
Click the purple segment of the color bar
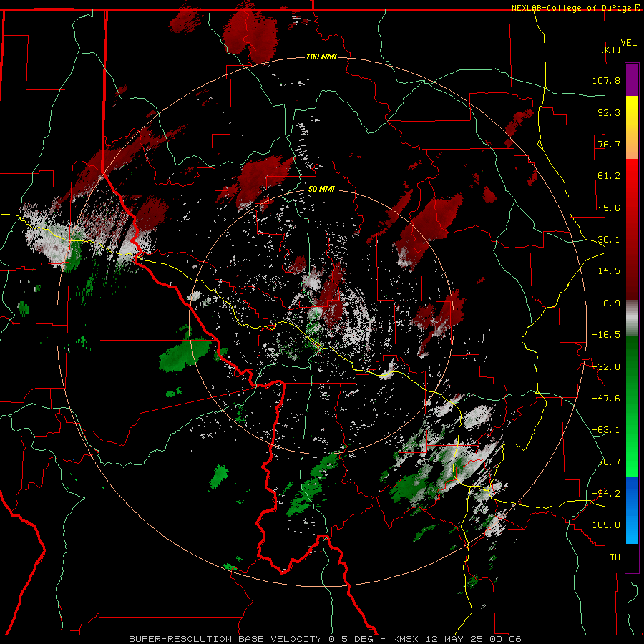[632, 79]
